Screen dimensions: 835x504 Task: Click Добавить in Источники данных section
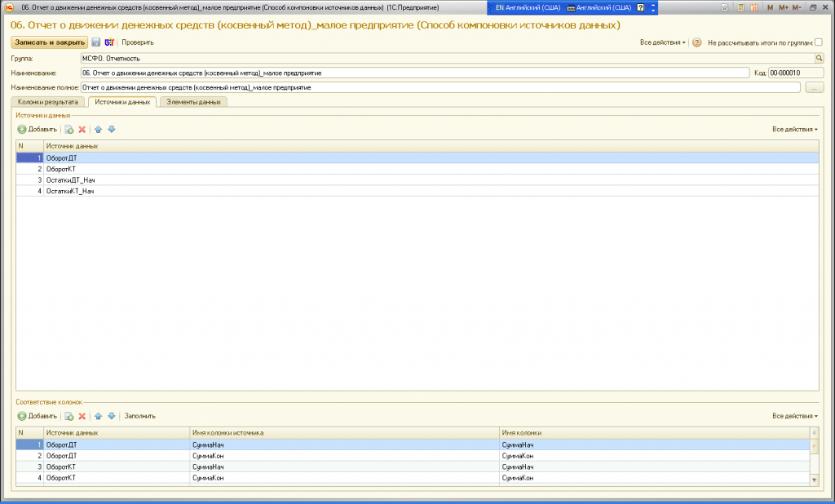pyautogui.click(x=38, y=130)
